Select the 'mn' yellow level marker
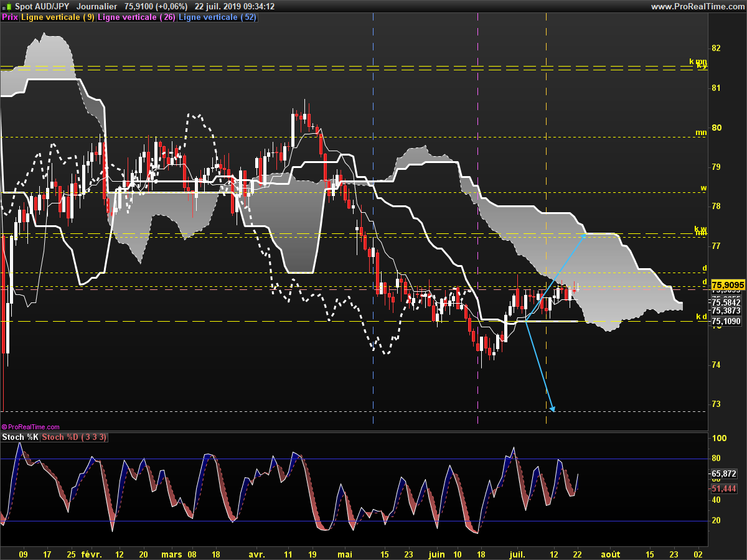 701,133
